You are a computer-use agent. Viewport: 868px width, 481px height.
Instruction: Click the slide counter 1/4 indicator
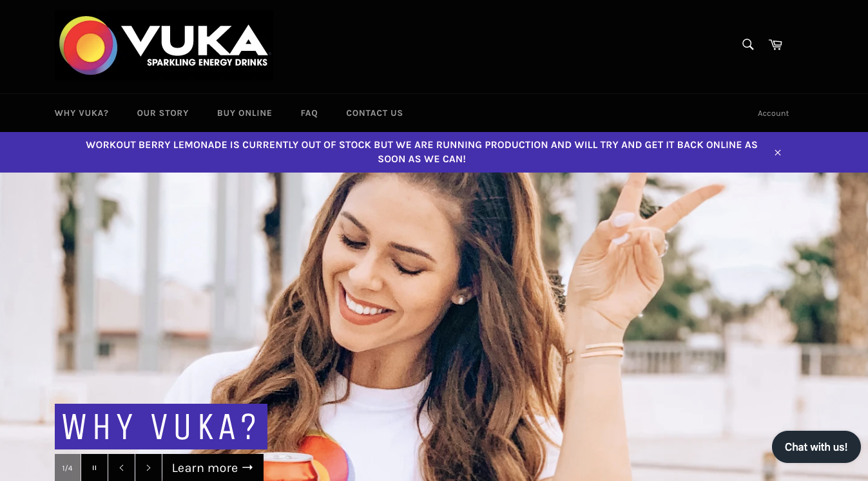(x=68, y=467)
